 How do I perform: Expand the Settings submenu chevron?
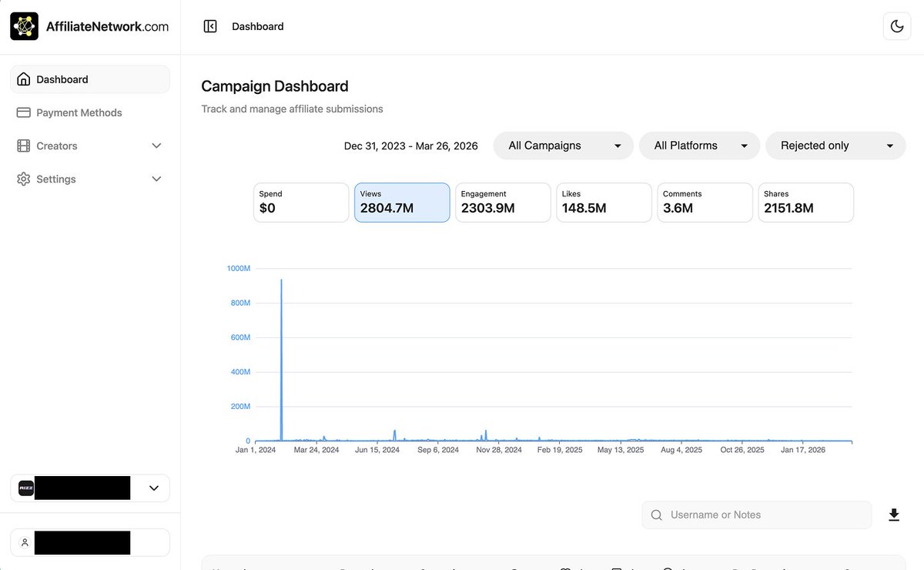156,179
